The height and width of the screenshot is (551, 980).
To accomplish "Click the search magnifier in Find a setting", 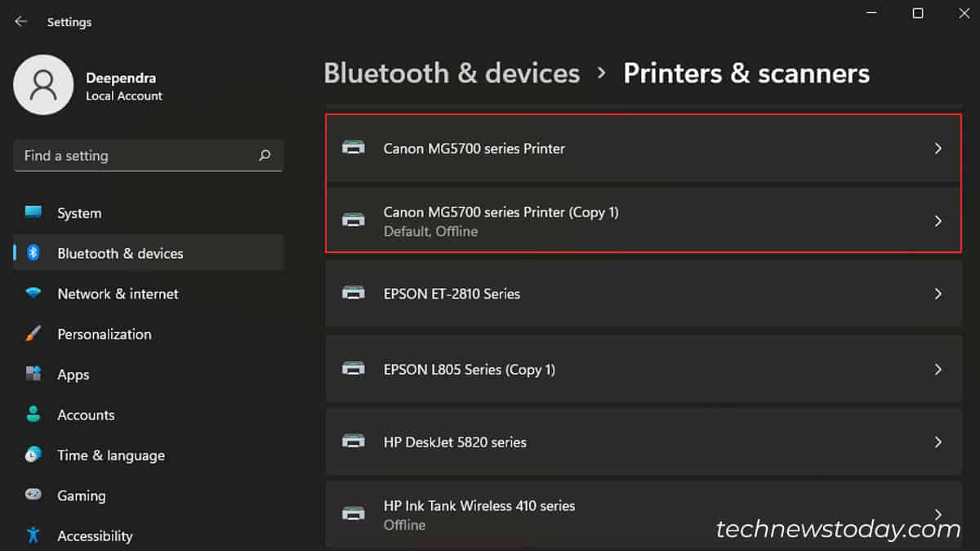I will [264, 155].
